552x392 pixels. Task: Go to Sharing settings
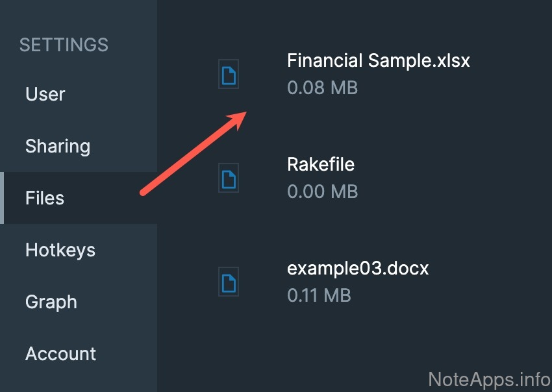58,146
